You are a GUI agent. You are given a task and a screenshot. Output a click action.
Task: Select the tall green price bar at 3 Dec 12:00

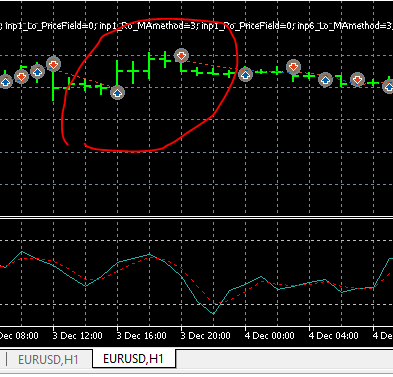pos(53,86)
